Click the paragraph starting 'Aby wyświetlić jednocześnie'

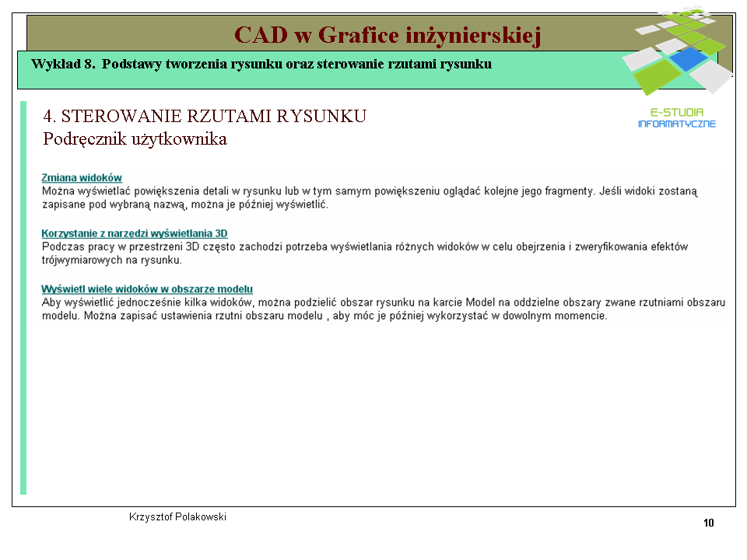coord(384,309)
